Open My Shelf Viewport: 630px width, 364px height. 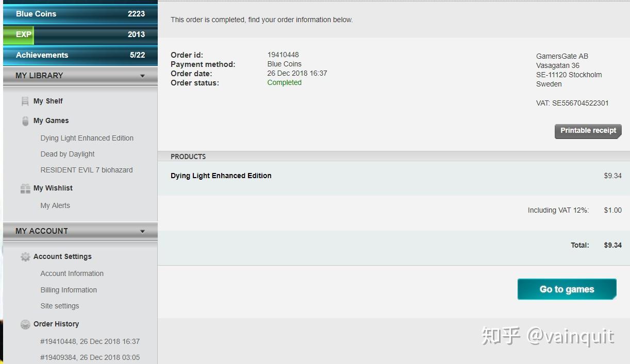[48, 101]
